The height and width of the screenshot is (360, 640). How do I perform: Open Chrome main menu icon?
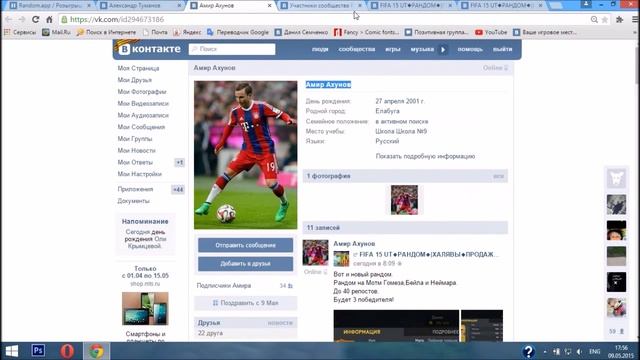pyautogui.click(x=635, y=20)
